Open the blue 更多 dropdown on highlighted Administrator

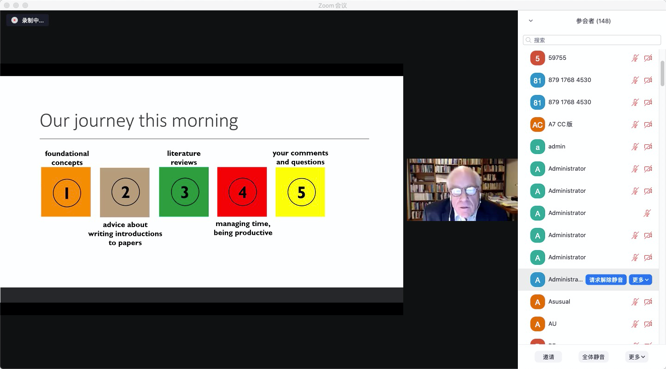(641, 279)
